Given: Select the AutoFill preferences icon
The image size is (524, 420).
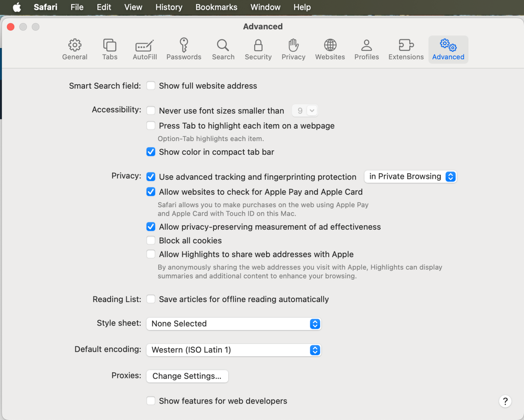Looking at the screenshot, I should coord(144,49).
